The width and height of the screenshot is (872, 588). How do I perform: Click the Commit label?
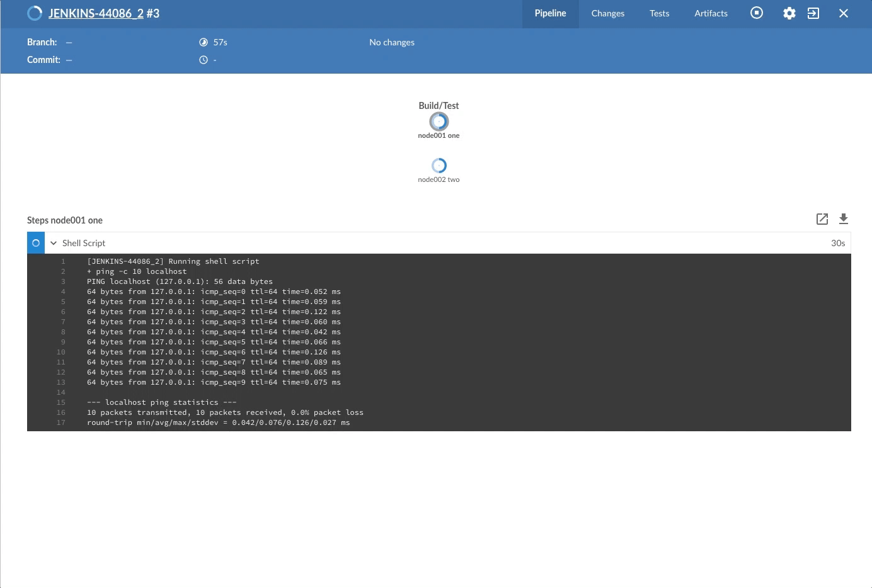(x=44, y=60)
